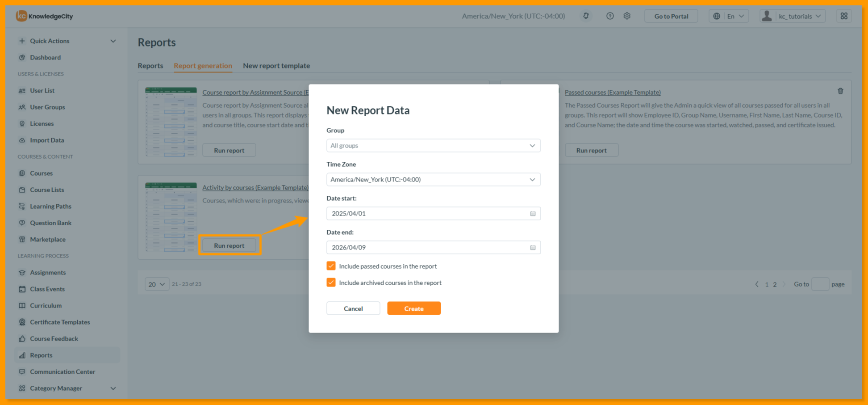
Task: Open User Groups in sidebar
Action: click(47, 107)
